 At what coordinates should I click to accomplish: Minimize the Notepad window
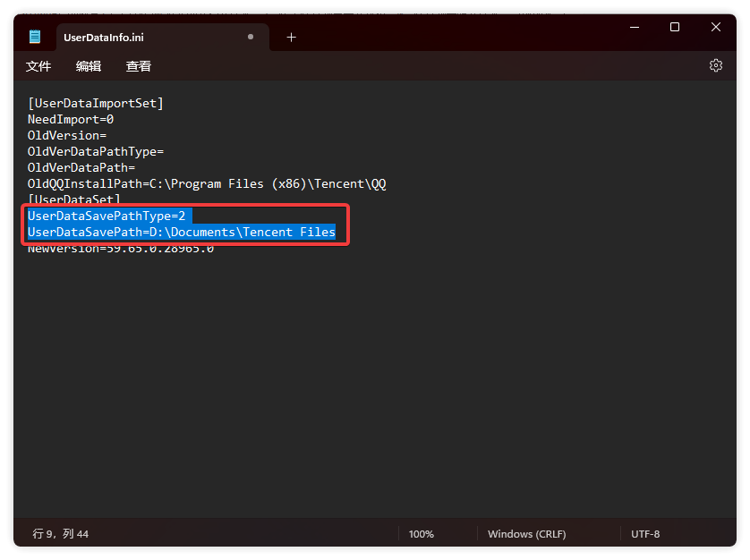[635, 27]
